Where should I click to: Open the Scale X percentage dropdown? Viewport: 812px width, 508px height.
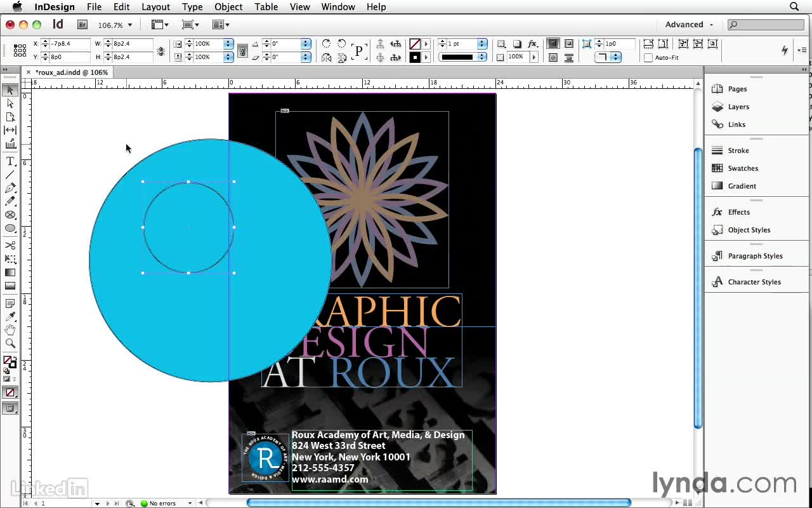pos(227,44)
